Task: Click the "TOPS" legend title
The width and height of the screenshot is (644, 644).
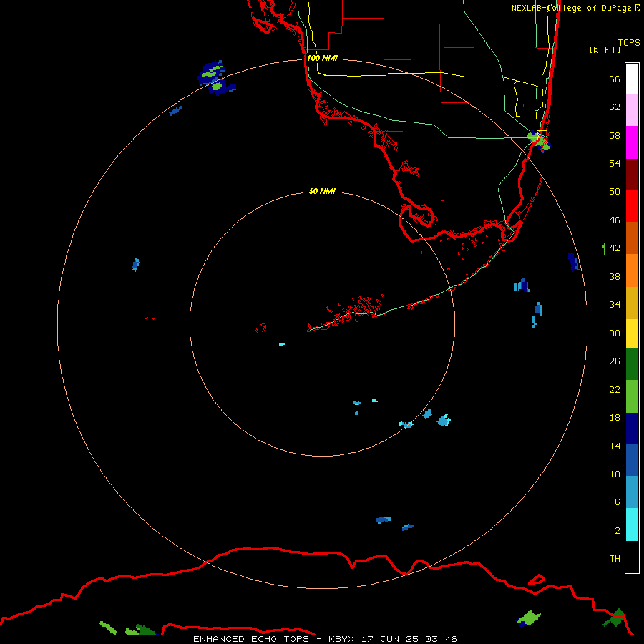Action: pyautogui.click(x=629, y=42)
